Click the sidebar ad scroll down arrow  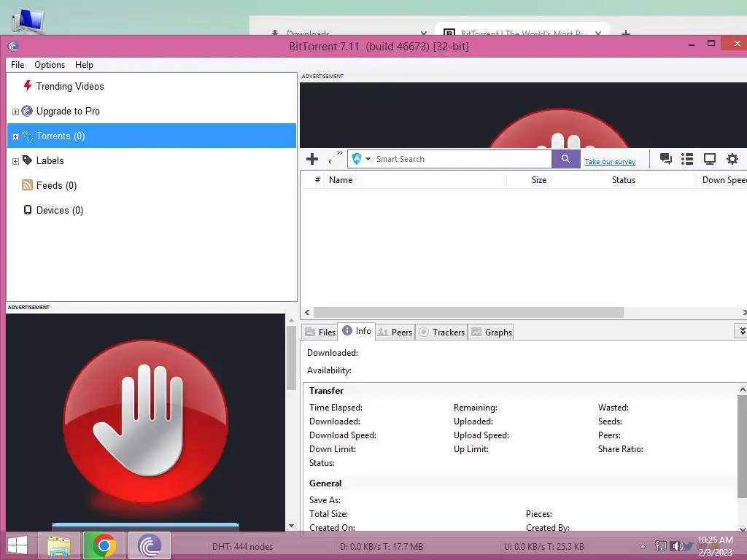(x=291, y=526)
